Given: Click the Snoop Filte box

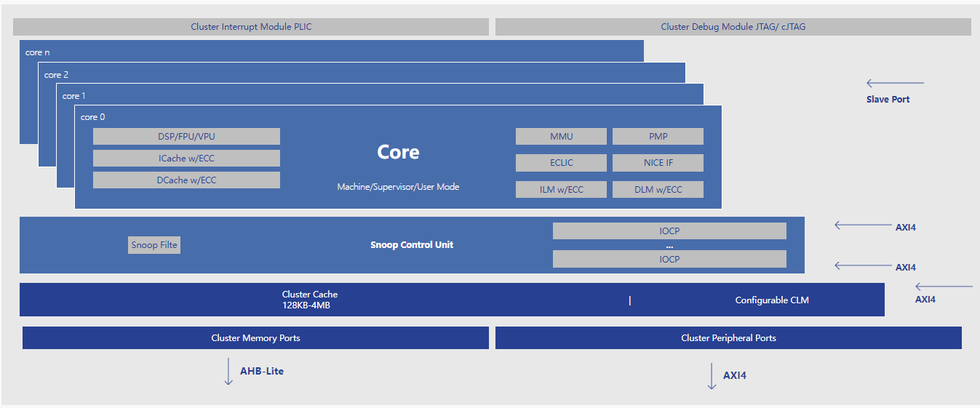Looking at the screenshot, I should coord(154,245).
